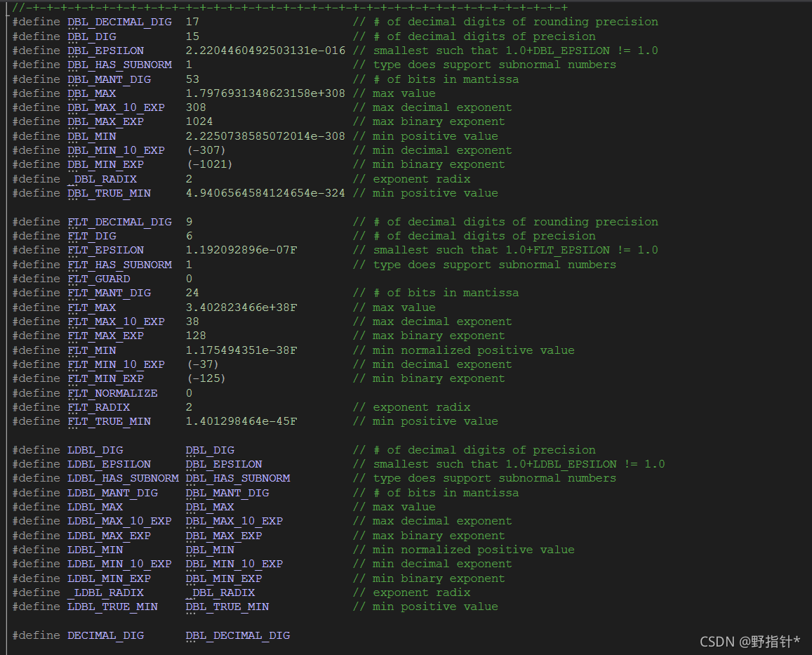
Task: Click the FLT_NORMALIZE macro name
Action: tap(112, 393)
